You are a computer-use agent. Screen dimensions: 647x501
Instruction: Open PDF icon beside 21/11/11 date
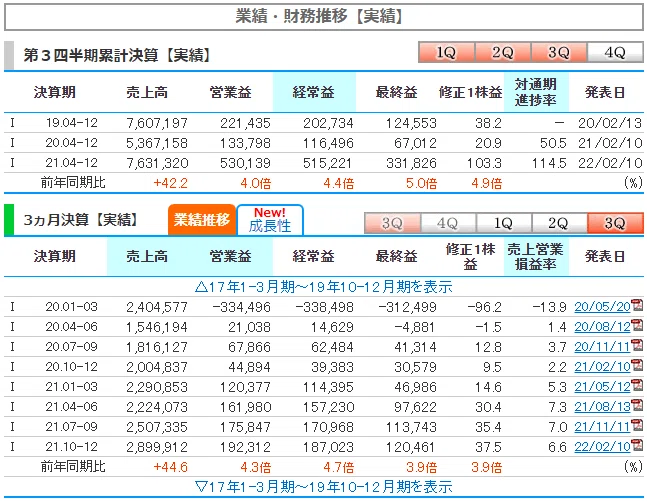pyautogui.click(x=637, y=425)
